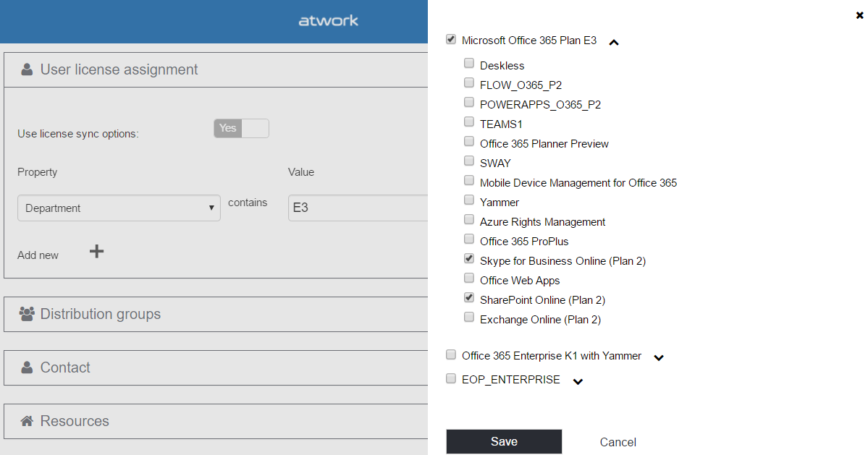Tick the TEAMS1 checkbox
Screen dimensions: 868x455
469,122
